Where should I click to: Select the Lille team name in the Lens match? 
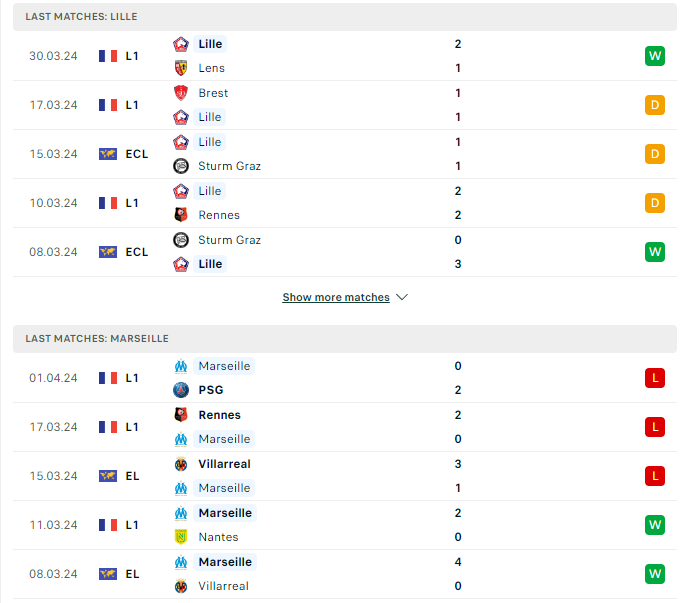click(210, 44)
